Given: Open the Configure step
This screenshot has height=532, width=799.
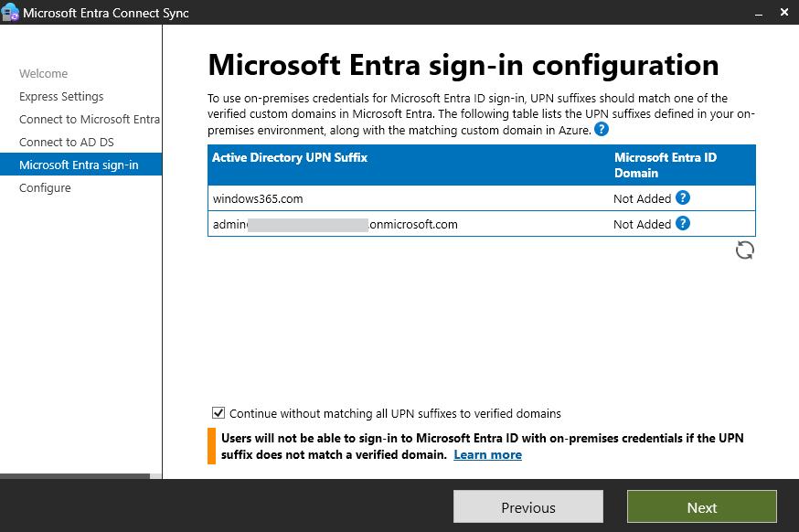Looking at the screenshot, I should coord(45,188).
